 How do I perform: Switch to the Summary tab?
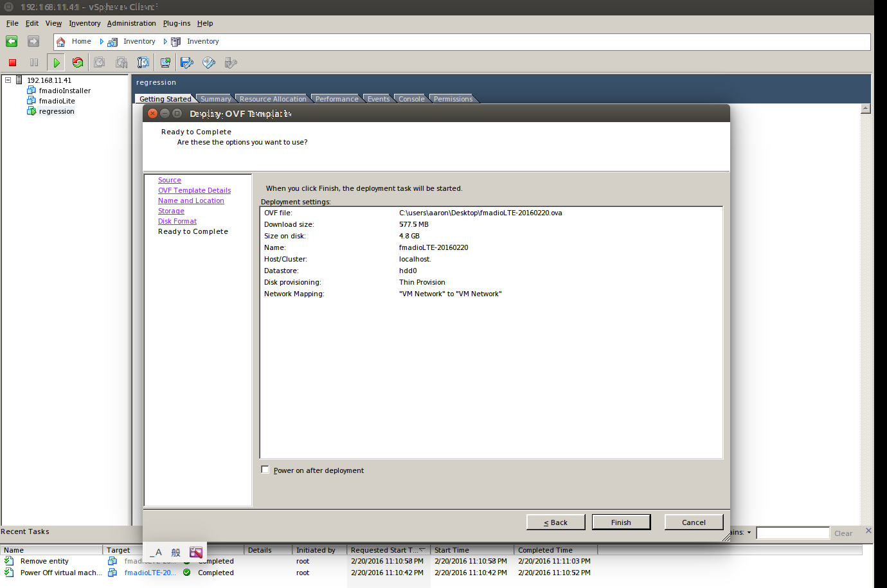tap(215, 98)
